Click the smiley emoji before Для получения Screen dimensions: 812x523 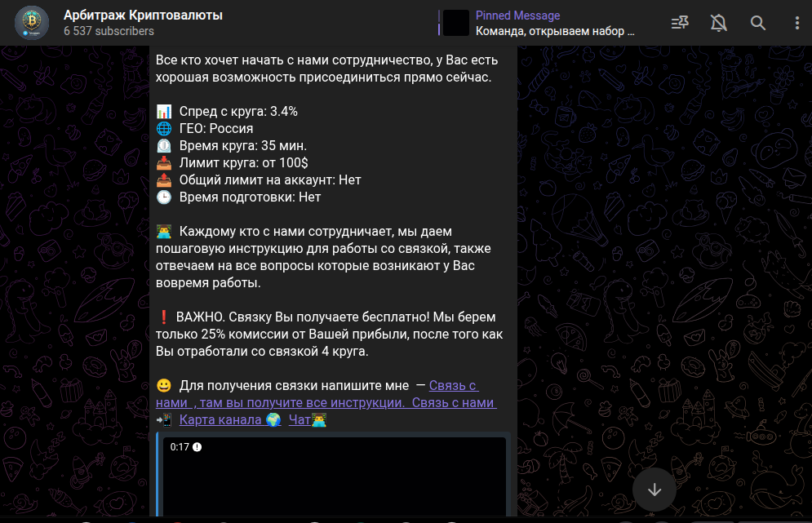(163, 385)
